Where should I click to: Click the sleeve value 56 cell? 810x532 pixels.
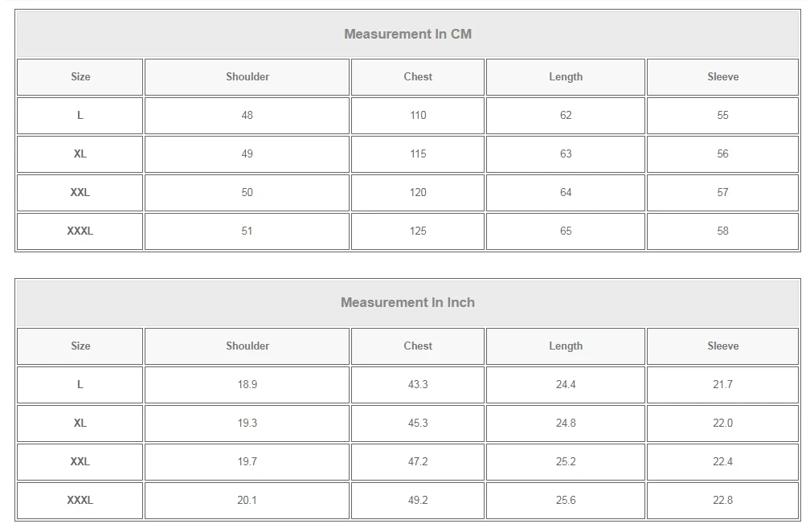pyautogui.click(x=722, y=153)
